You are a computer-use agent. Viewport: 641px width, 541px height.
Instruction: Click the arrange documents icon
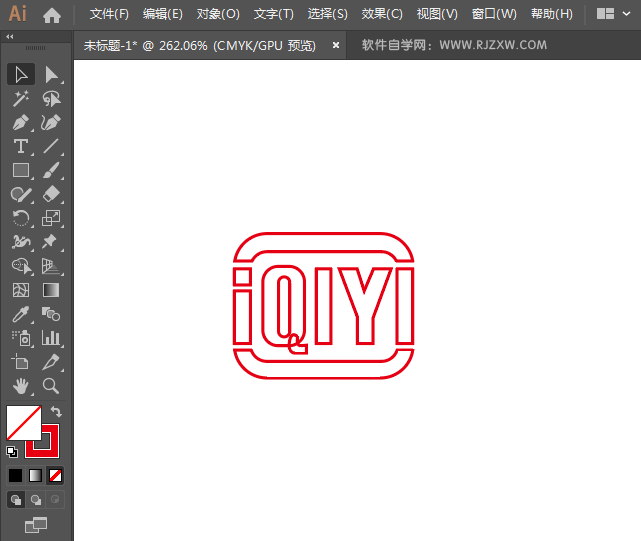[x=605, y=14]
